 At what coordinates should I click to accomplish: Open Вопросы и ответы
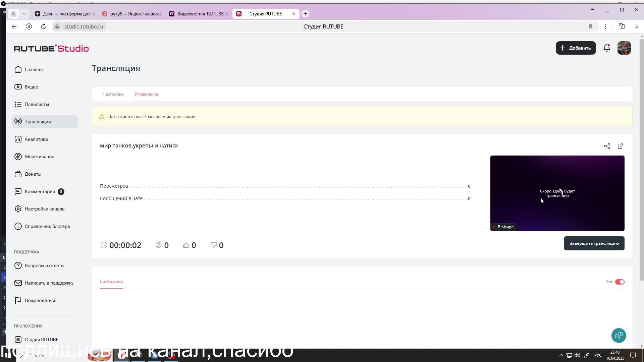(45, 265)
